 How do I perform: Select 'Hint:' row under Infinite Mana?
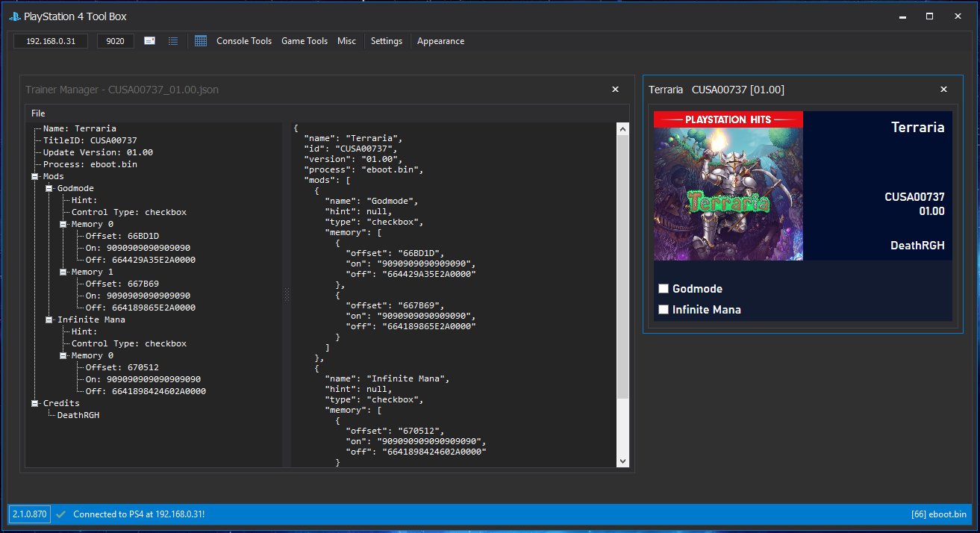coord(84,331)
